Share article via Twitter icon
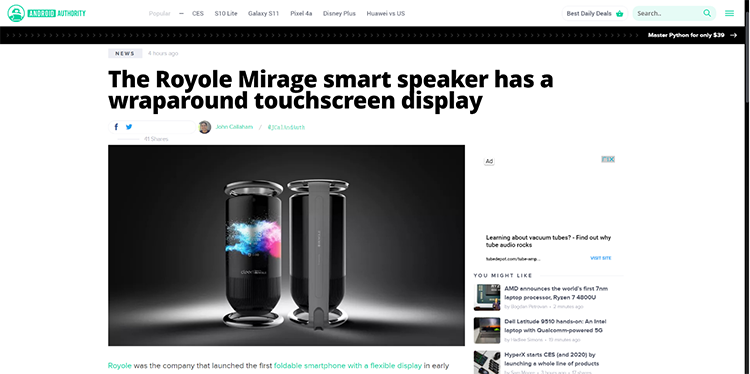The width and height of the screenshot is (750, 374). click(x=129, y=127)
